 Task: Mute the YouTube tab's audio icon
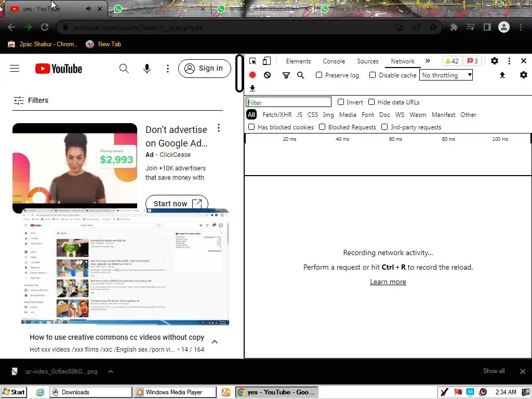[x=89, y=9]
